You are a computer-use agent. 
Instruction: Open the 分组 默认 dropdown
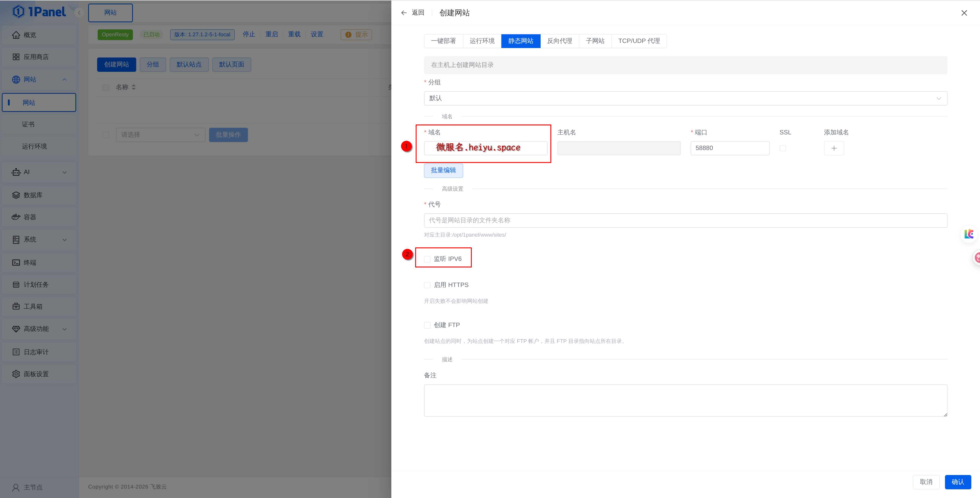coord(686,98)
